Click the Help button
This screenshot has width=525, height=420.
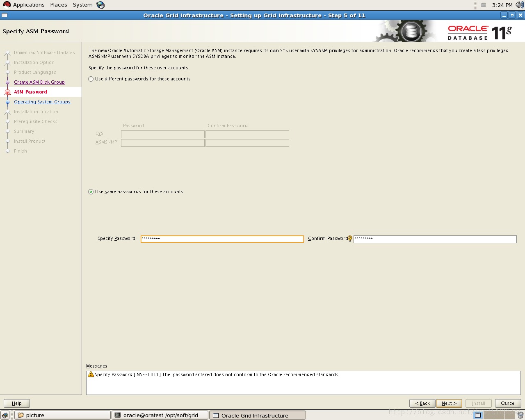[x=17, y=403]
